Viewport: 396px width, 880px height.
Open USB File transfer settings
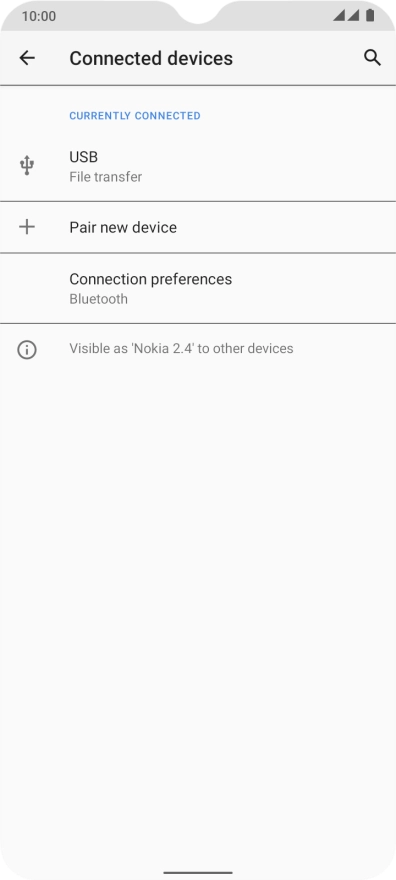point(198,166)
